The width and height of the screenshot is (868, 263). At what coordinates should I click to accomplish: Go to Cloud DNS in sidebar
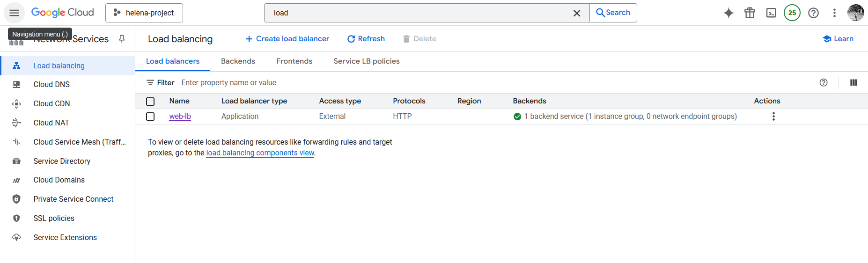tap(51, 85)
